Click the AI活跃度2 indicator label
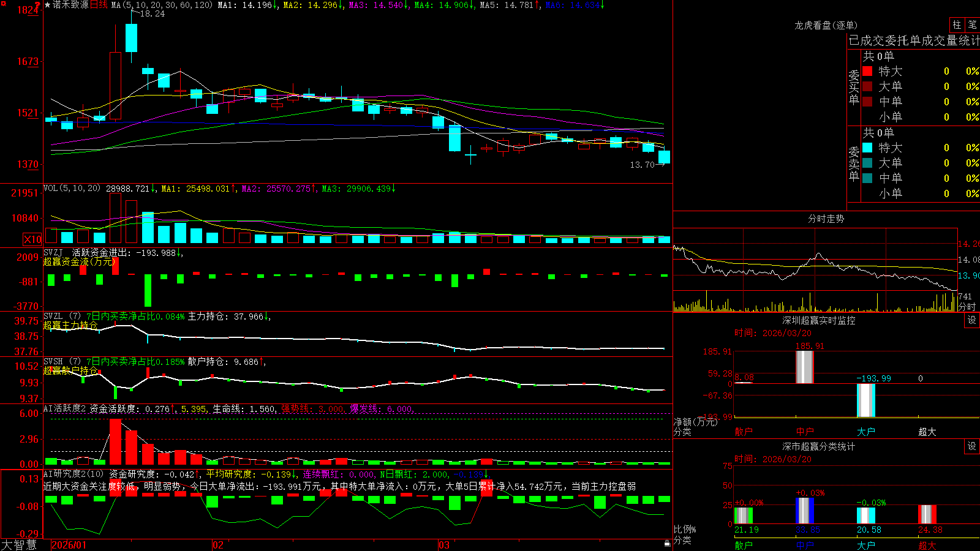 point(64,408)
